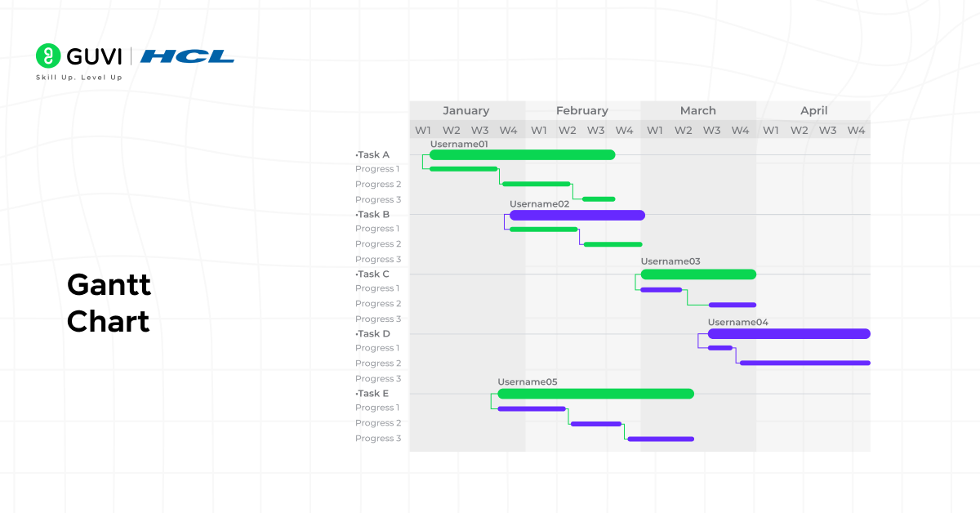The width and height of the screenshot is (980, 513).
Task: Toggle visibility of Task D progress rows
Action: pos(374,333)
